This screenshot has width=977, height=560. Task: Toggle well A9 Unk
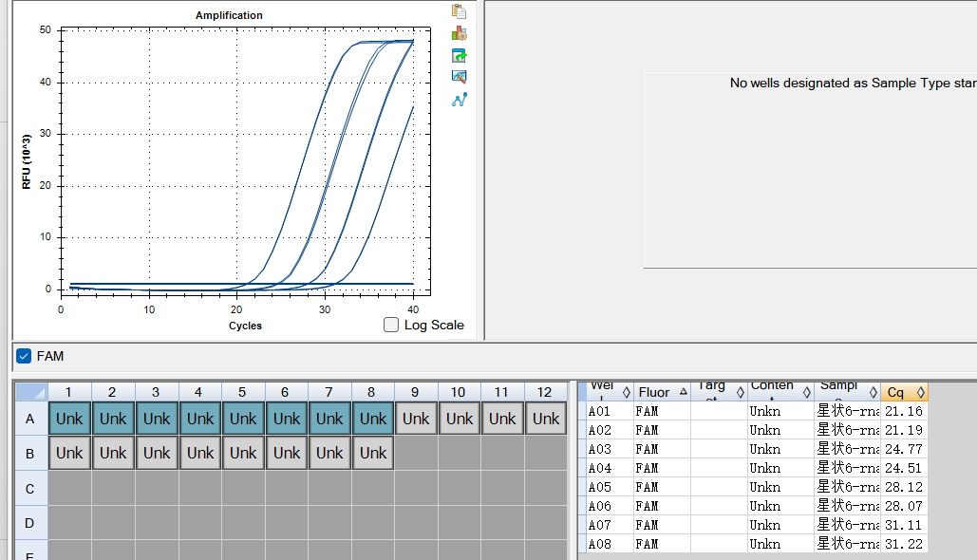(416, 419)
